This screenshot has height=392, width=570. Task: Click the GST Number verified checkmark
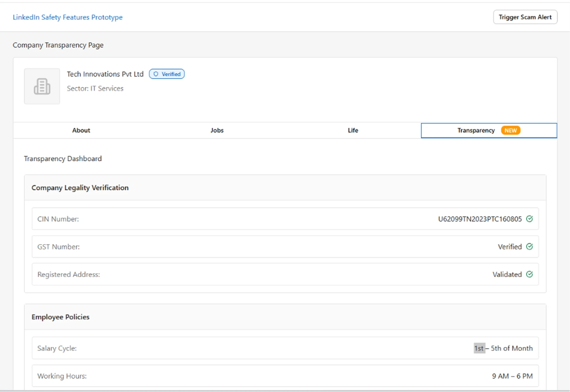tap(529, 246)
